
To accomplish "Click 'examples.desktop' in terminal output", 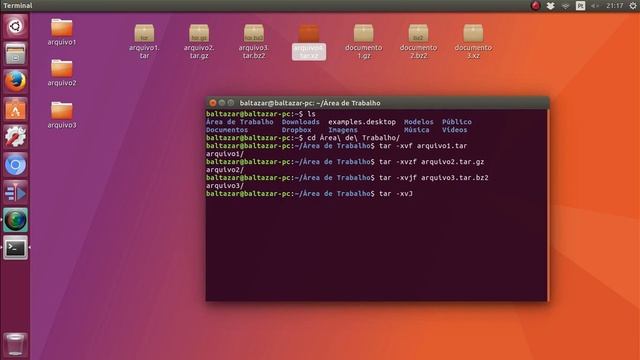I will pyautogui.click(x=362, y=122).
